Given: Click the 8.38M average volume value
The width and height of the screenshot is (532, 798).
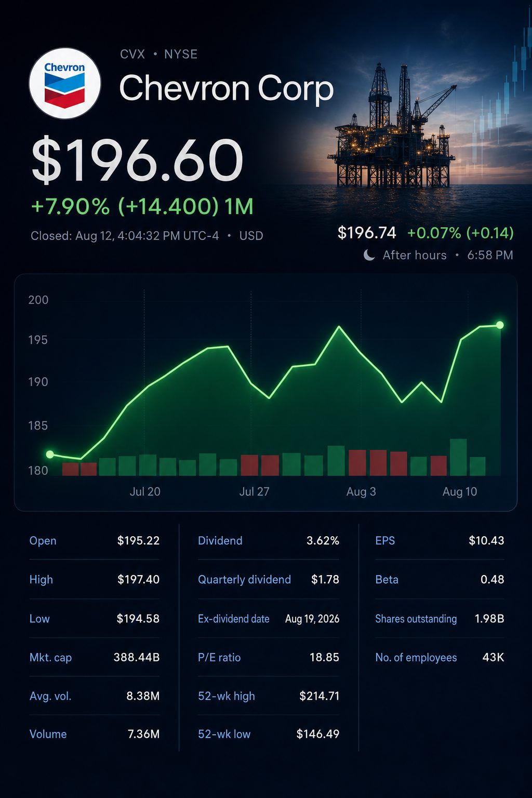Looking at the screenshot, I should pyautogui.click(x=143, y=696).
